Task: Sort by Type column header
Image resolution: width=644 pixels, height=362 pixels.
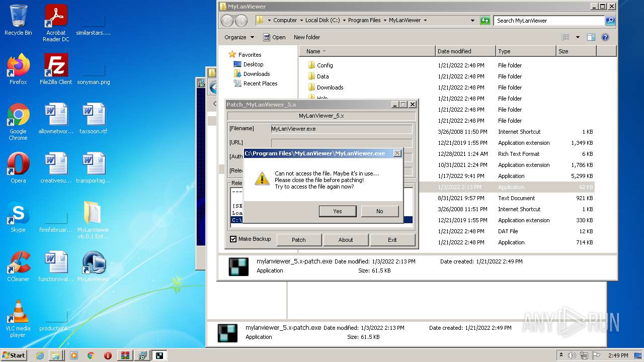Action: pyautogui.click(x=526, y=51)
